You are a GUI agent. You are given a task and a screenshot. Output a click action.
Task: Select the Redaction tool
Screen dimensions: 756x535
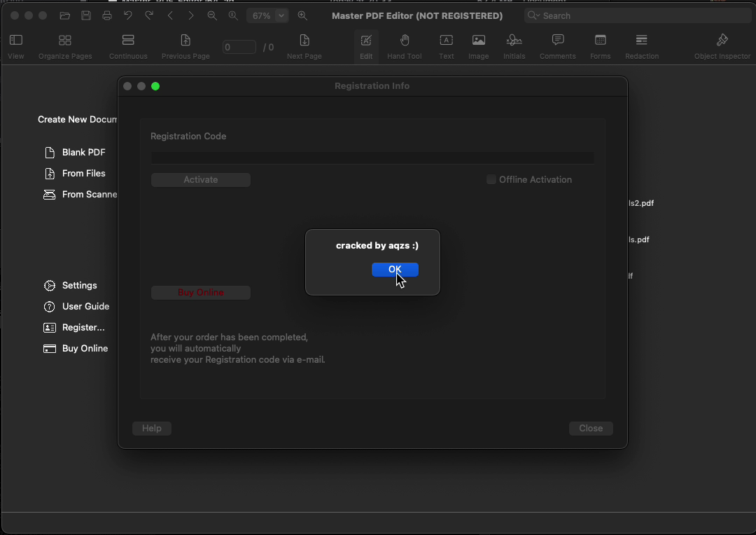[641, 46]
